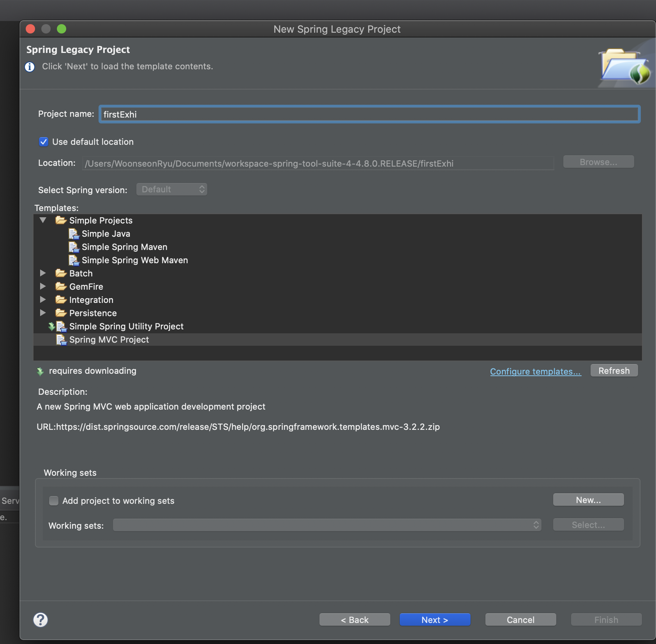
Task: Click the Spring MVC Project template icon
Action: (61, 340)
